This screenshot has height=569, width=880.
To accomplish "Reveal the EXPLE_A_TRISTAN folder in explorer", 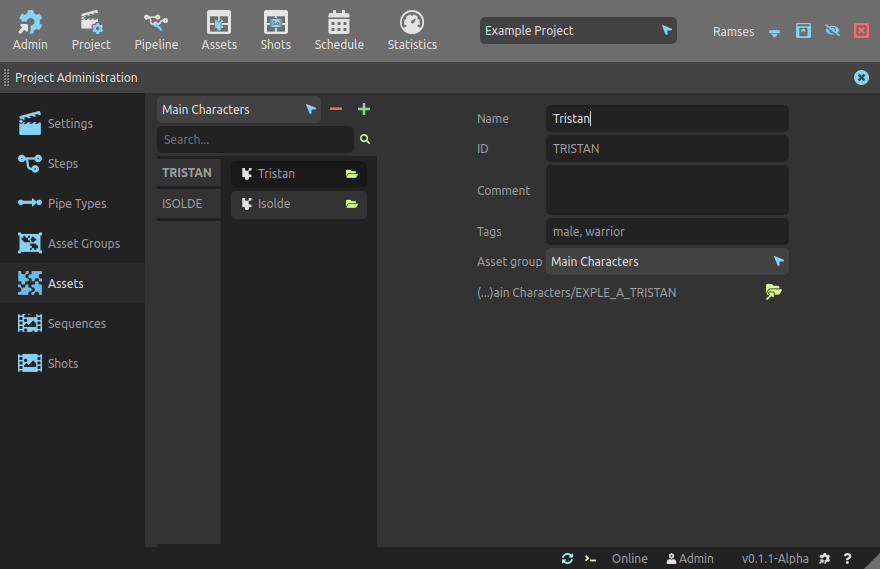I will click(x=773, y=292).
